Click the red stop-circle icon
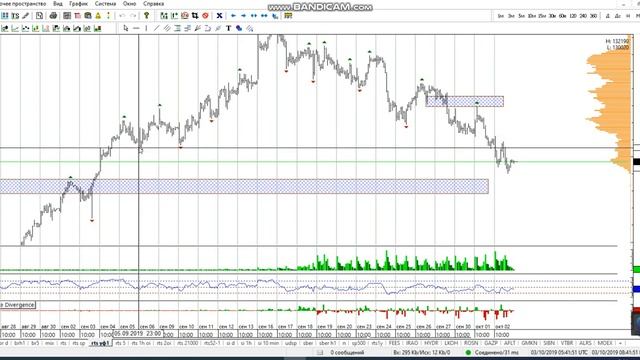This screenshot has height=360, width=640. click(205, 16)
